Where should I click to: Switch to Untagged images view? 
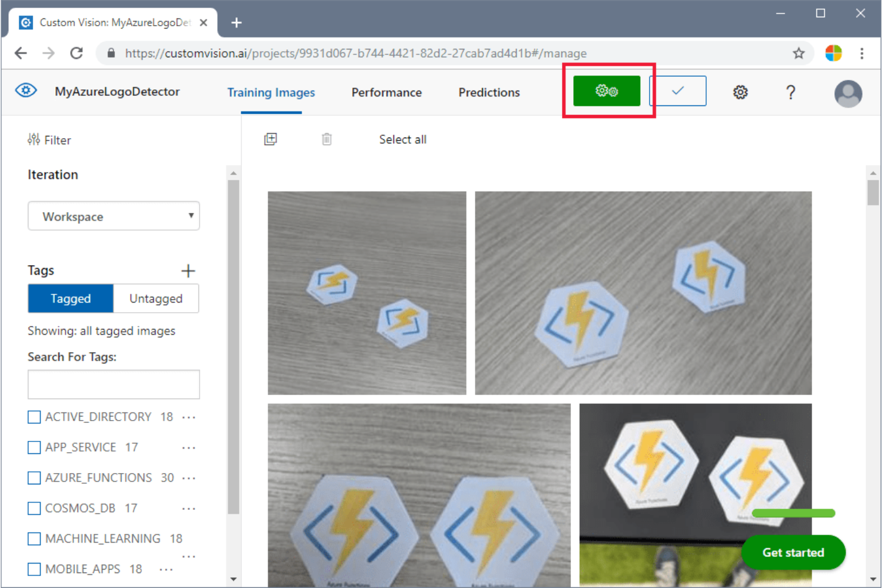click(x=155, y=298)
